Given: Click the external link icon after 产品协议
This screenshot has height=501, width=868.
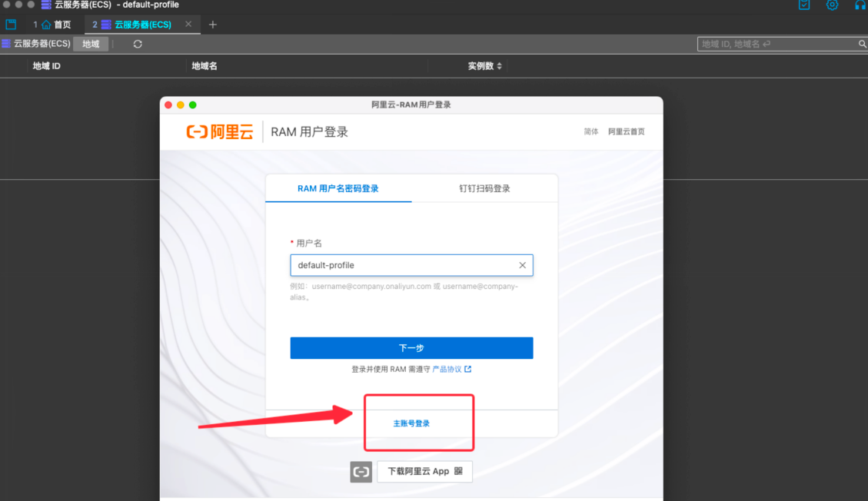Looking at the screenshot, I should coord(467,369).
